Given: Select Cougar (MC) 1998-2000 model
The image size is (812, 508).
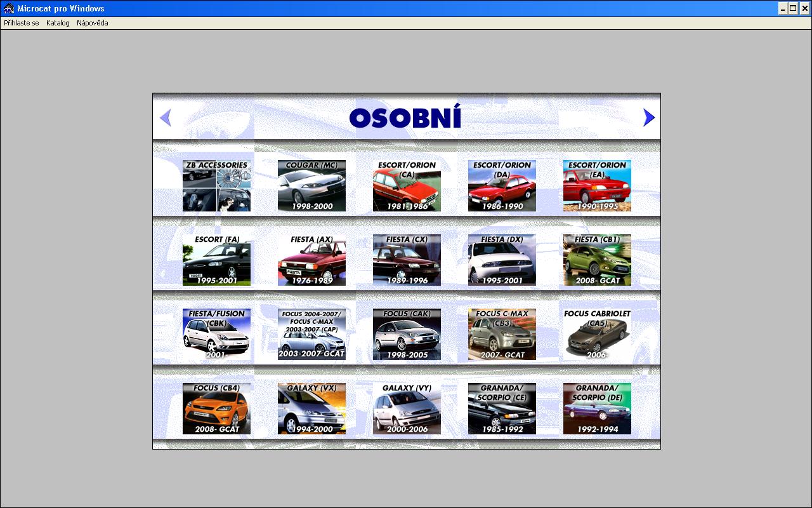Looking at the screenshot, I should point(311,185).
